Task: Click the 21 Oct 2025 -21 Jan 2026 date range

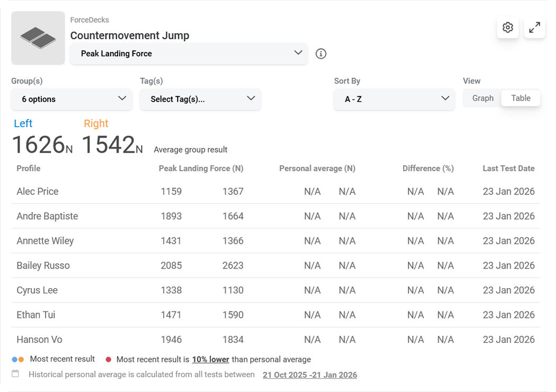Action: (x=310, y=375)
